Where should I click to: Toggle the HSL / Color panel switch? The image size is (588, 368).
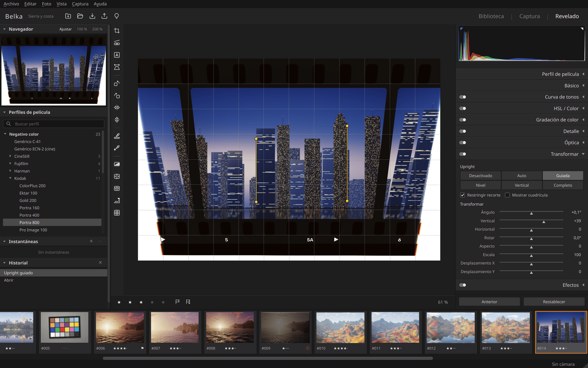463,109
